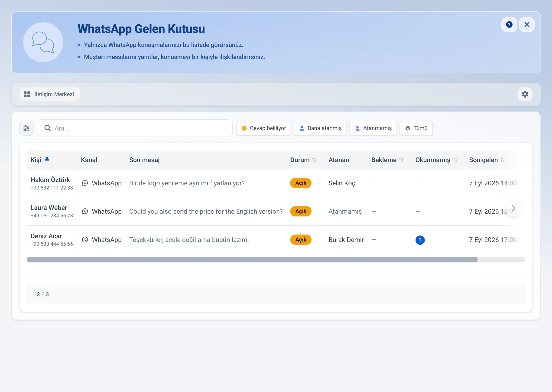Click the chat bubbles icon in banner
This screenshot has width=552, height=392.
point(43,42)
